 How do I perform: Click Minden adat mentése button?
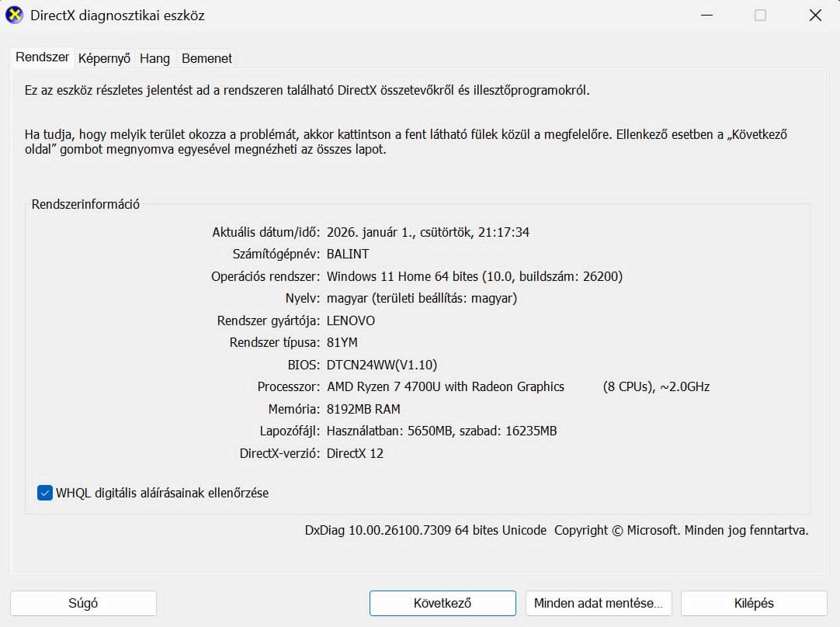[x=599, y=604]
